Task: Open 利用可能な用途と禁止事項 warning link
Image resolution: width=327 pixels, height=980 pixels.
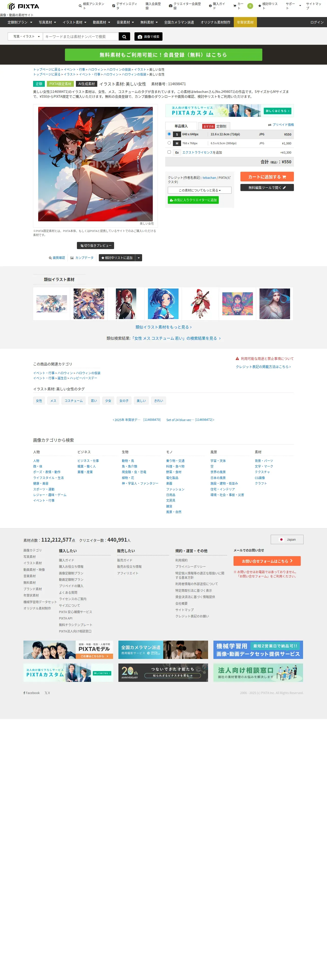Action: click(x=265, y=358)
